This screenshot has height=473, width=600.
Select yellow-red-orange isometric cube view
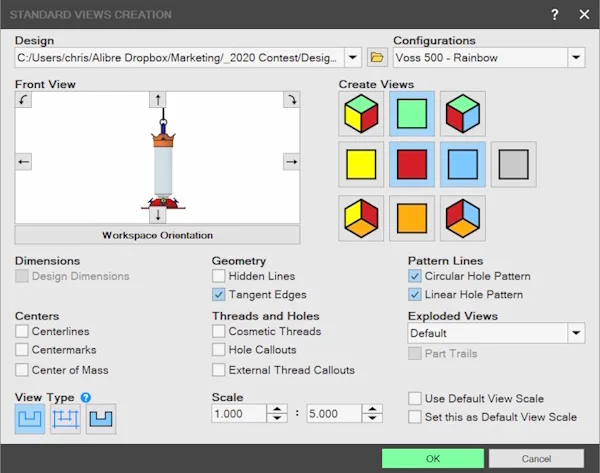[x=361, y=218]
